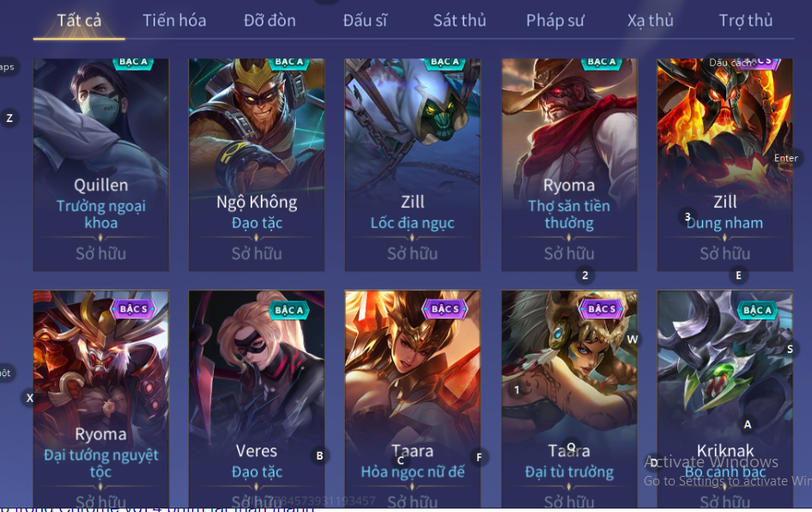Click the W key overlay icon

[x=633, y=339]
